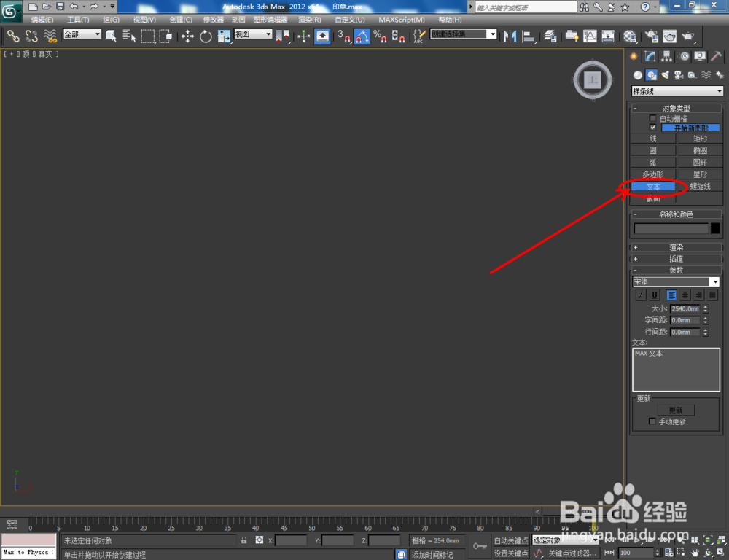Click the black object color swatch

[715, 228]
